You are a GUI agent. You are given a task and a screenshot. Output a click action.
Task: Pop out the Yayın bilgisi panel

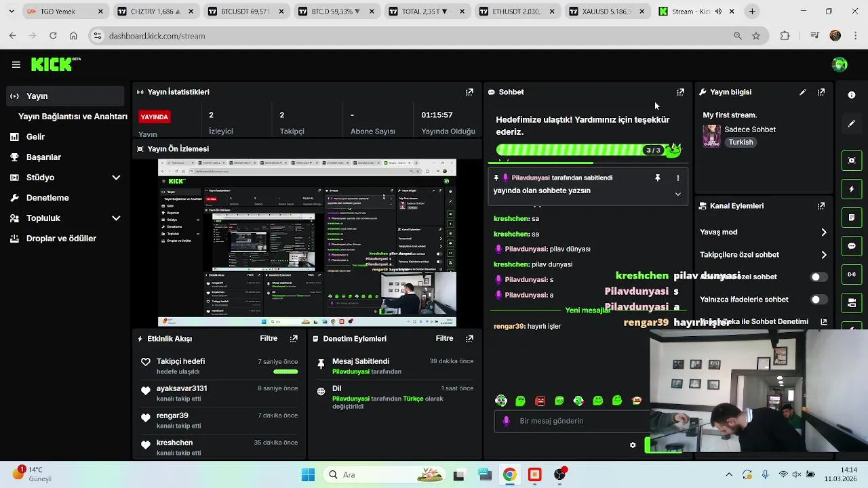[821, 92]
